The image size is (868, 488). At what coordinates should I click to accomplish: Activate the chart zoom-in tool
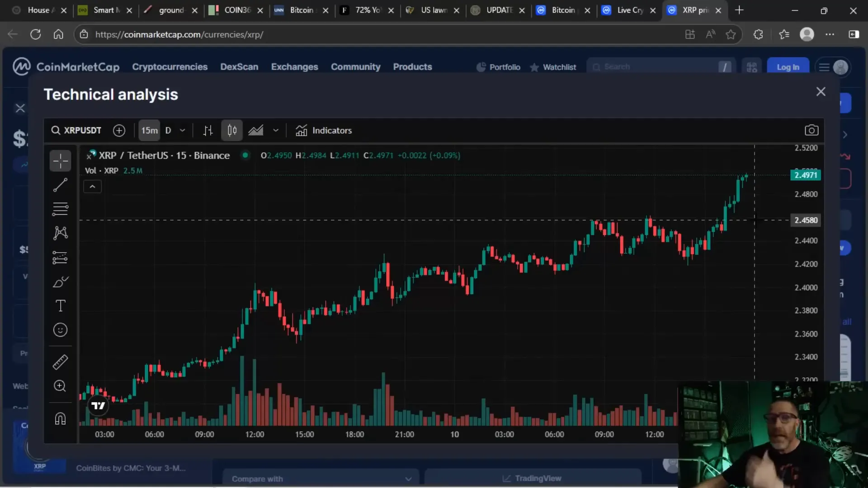click(60, 386)
